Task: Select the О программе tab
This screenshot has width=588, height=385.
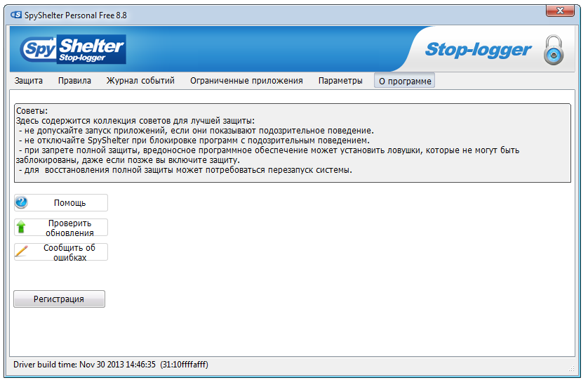Action: pos(405,81)
